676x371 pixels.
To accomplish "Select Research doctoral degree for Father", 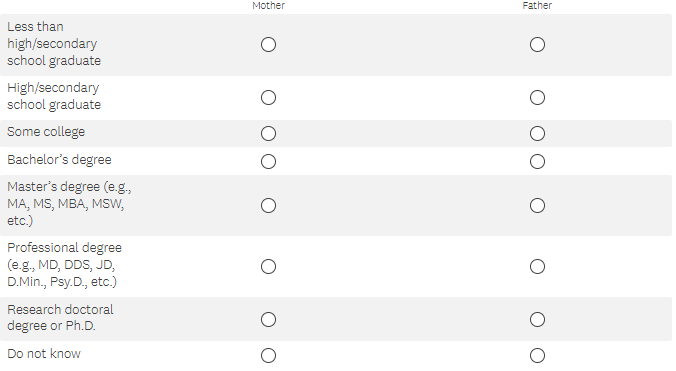I will tap(537, 319).
